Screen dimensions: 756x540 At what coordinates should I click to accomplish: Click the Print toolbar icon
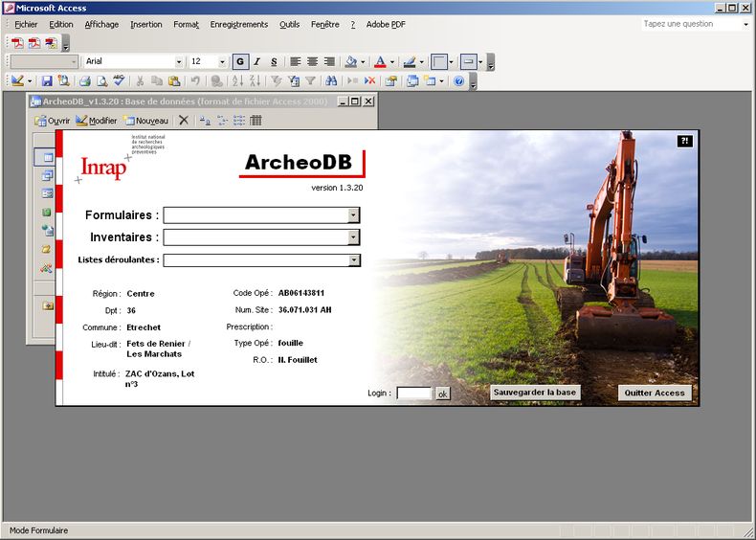[x=85, y=81]
